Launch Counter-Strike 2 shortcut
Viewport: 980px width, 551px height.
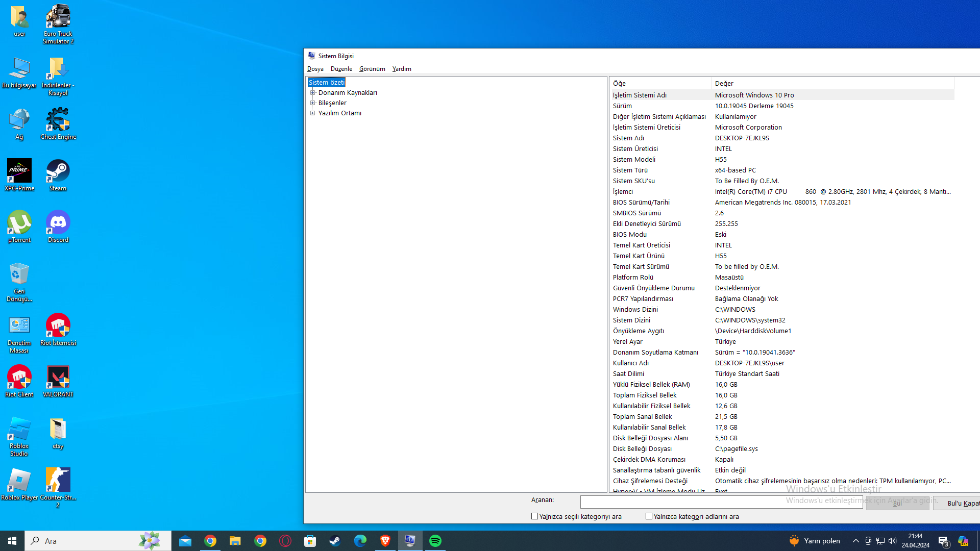pyautogui.click(x=58, y=488)
